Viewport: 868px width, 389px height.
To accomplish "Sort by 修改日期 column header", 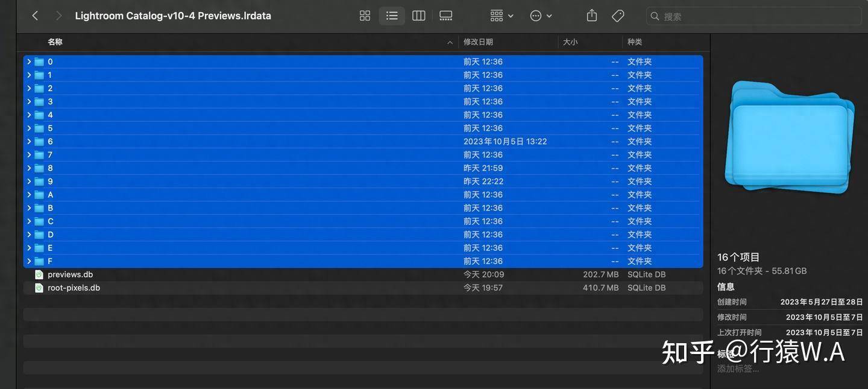I will pos(478,42).
